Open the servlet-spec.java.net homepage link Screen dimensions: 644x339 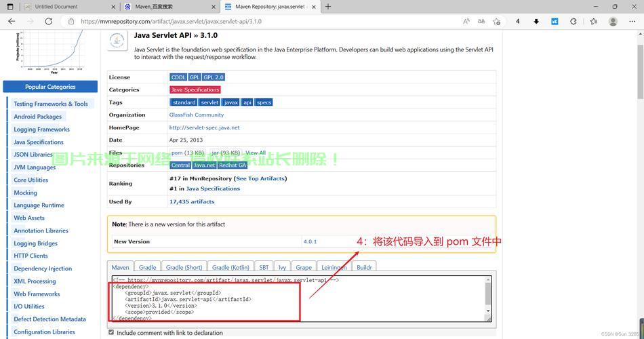tap(204, 127)
